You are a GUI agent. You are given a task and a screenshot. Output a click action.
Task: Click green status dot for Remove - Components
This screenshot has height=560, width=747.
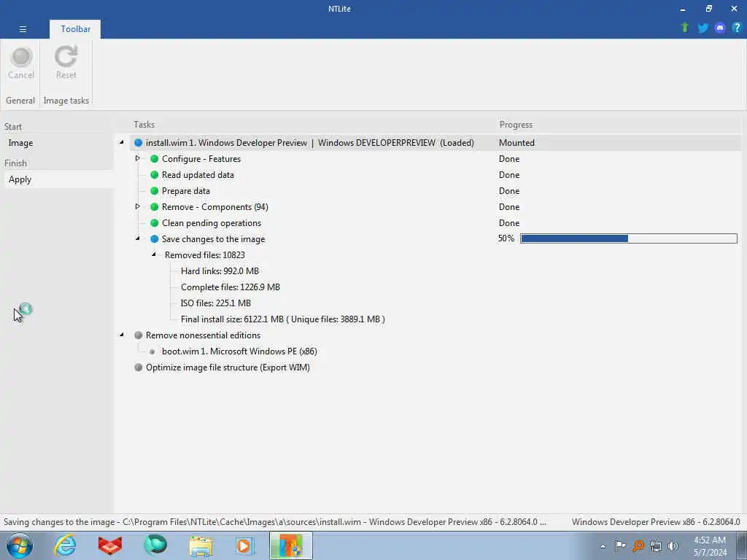[x=155, y=207]
